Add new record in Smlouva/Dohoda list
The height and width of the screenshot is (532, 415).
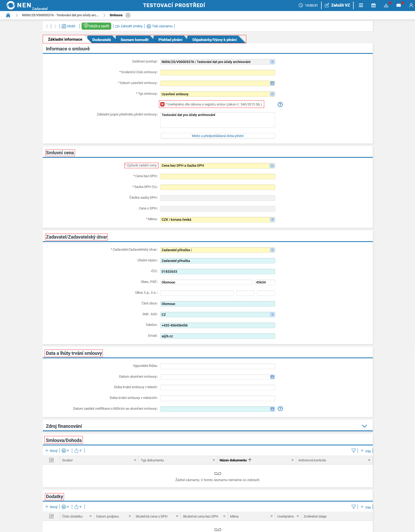pyautogui.click(x=51, y=451)
